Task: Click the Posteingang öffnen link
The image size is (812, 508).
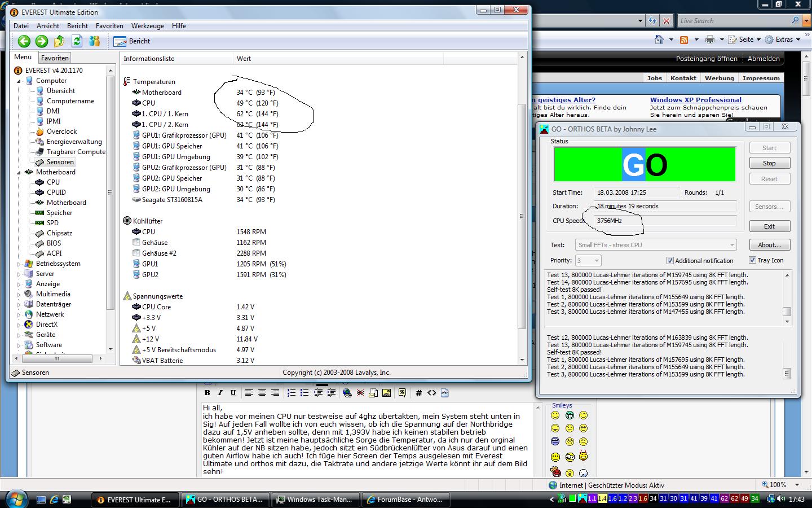Action: coord(707,59)
